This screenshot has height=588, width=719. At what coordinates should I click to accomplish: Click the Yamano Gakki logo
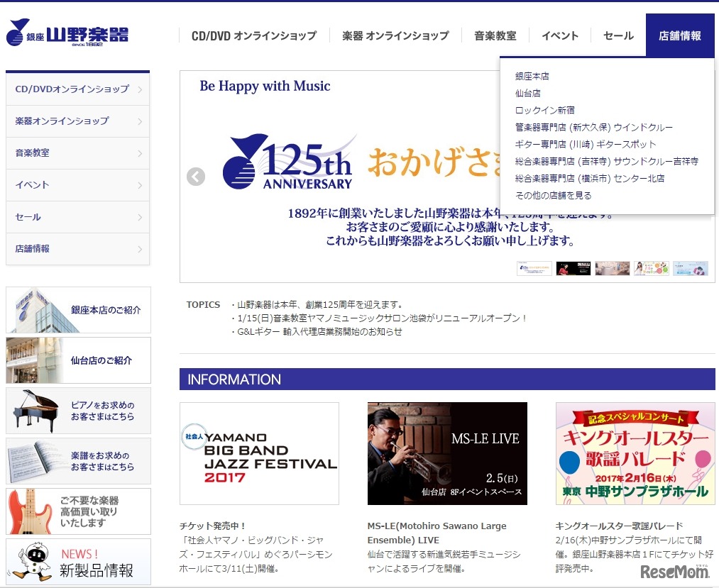67,32
